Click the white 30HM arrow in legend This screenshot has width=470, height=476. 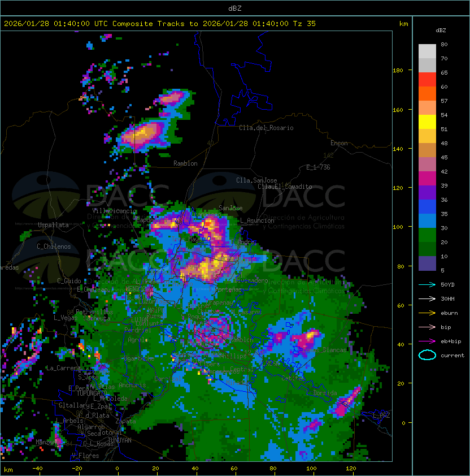tap(427, 298)
